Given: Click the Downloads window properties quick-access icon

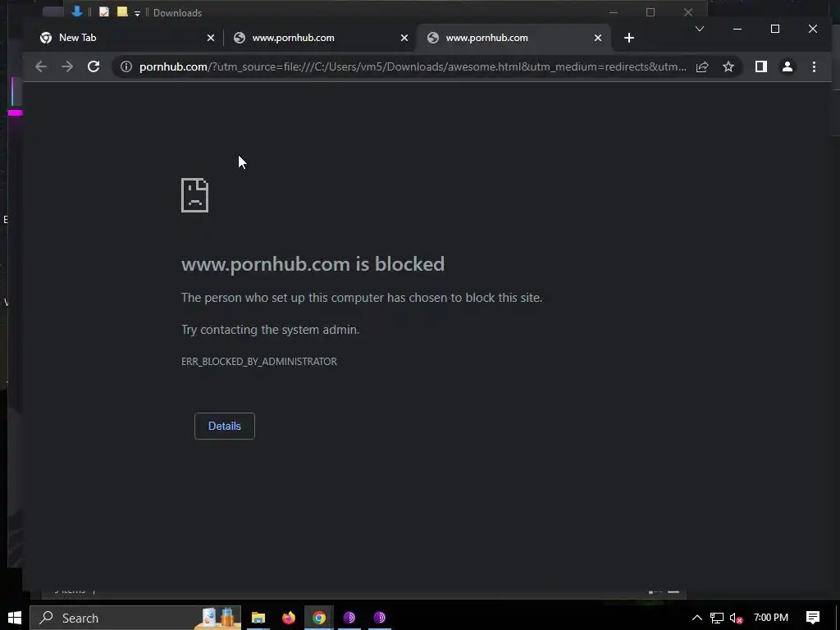Looking at the screenshot, I should click(x=104, y=11).
